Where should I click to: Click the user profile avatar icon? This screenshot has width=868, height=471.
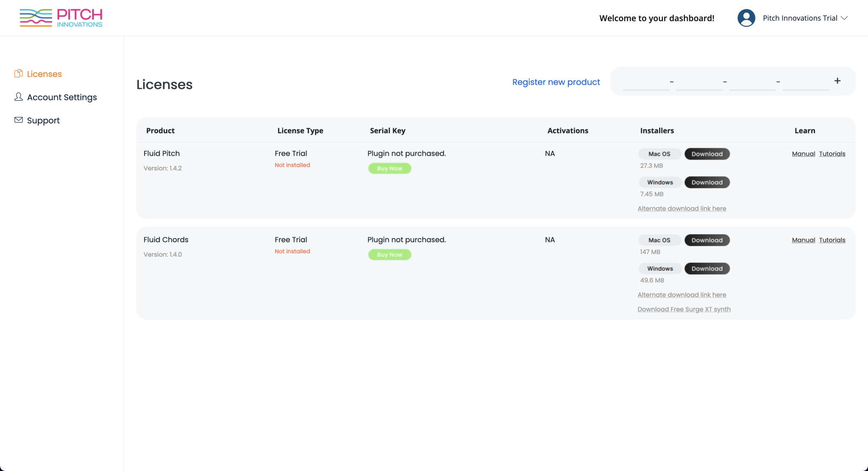click(x=746, y=18)
